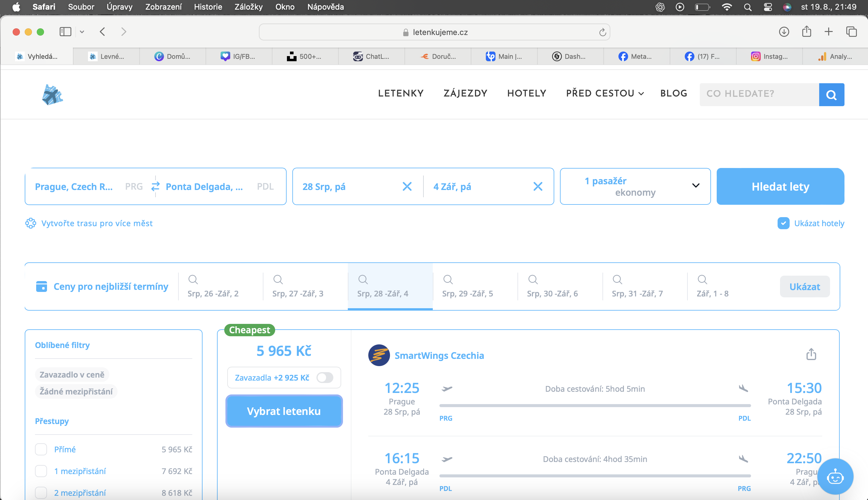The height and width of the screenshot is (500, 868).
Task: Click Prague origin airport field
Action: 89,186
